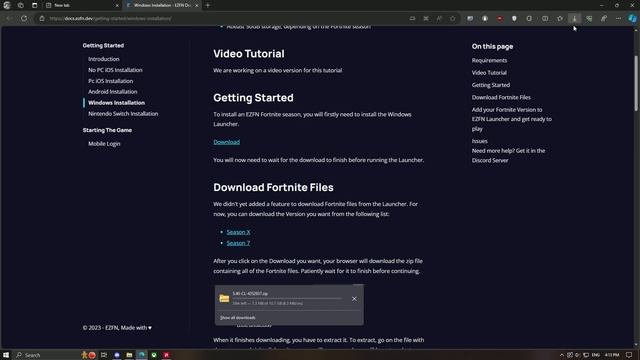Open the Edge taskbar icon
The width and height of the screenshot is (640, 360).
tap(142, 355)
